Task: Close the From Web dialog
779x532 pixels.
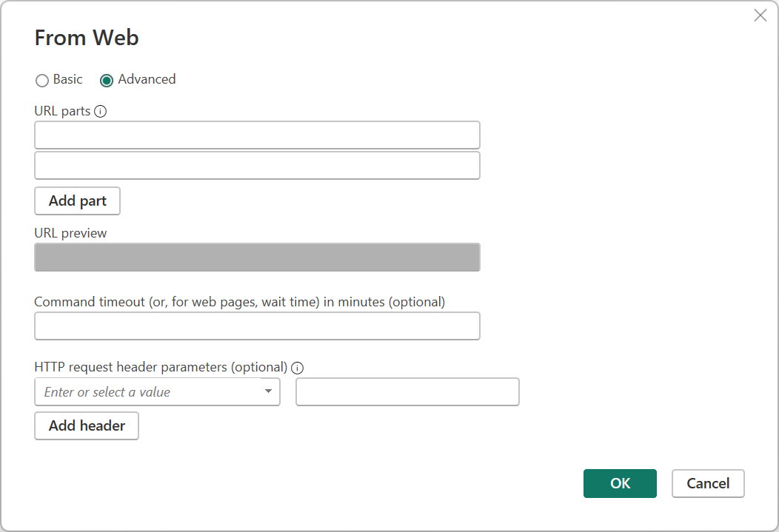Action: click(760, 15)
